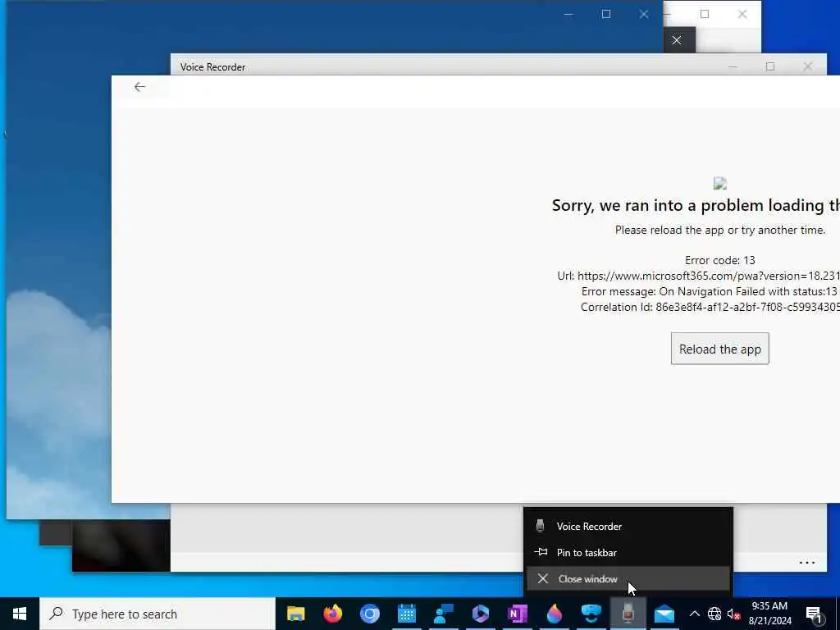Close the white window in the top-right corner
The image size is (840, 630).
742,15
